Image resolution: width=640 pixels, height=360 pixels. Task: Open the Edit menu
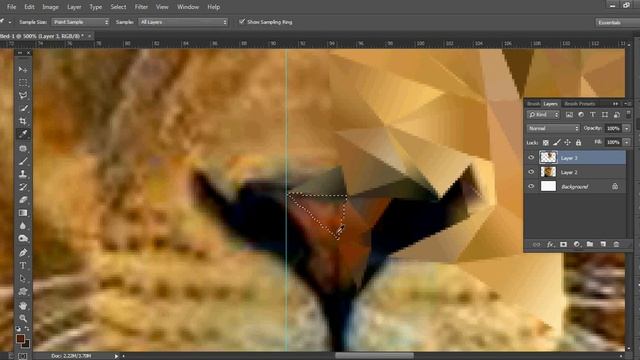29,7
